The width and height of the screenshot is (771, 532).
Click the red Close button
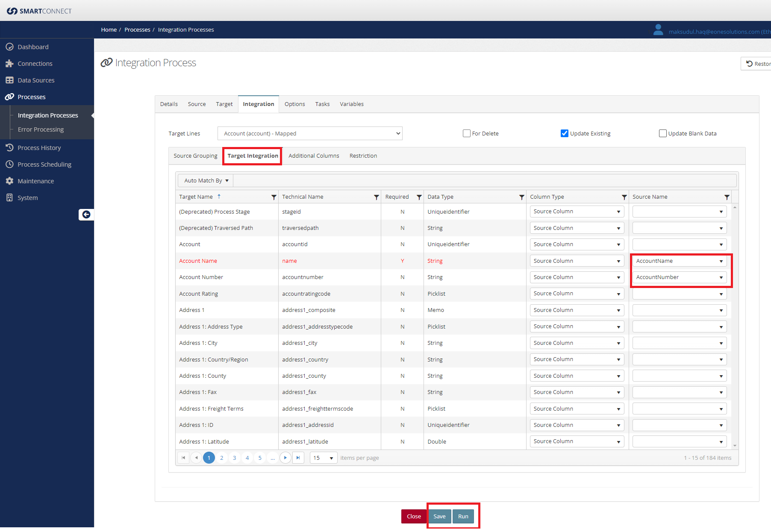414,516
